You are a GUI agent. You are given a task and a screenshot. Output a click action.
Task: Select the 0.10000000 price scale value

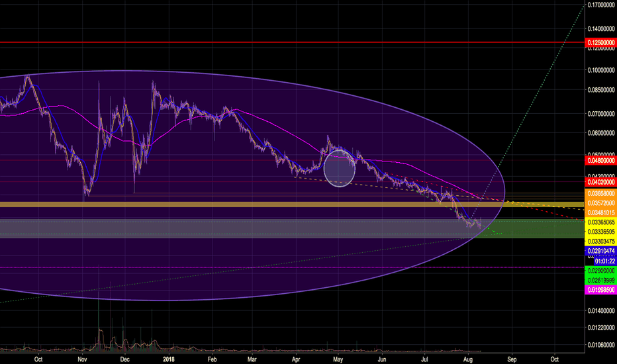click(601, 70)
